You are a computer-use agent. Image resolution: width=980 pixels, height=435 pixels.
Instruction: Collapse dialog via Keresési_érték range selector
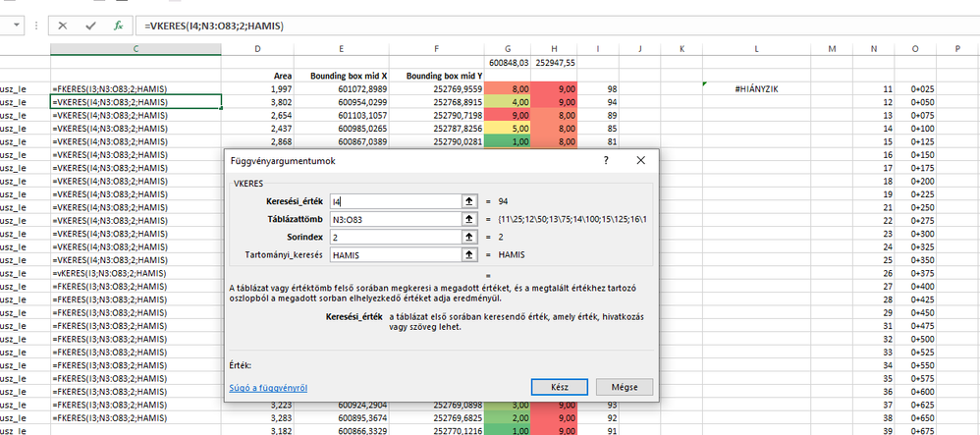pyautogui.click(x=467, y=201)
